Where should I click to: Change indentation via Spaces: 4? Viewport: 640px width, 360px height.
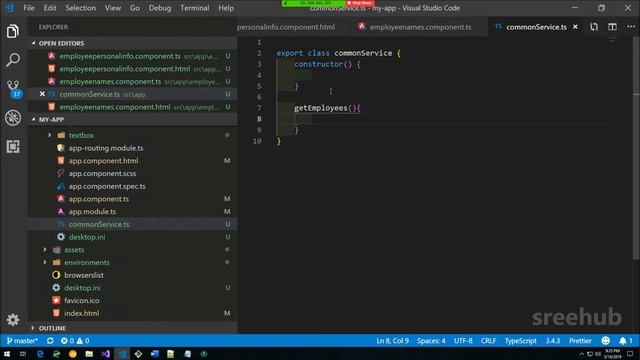point(431,340)
